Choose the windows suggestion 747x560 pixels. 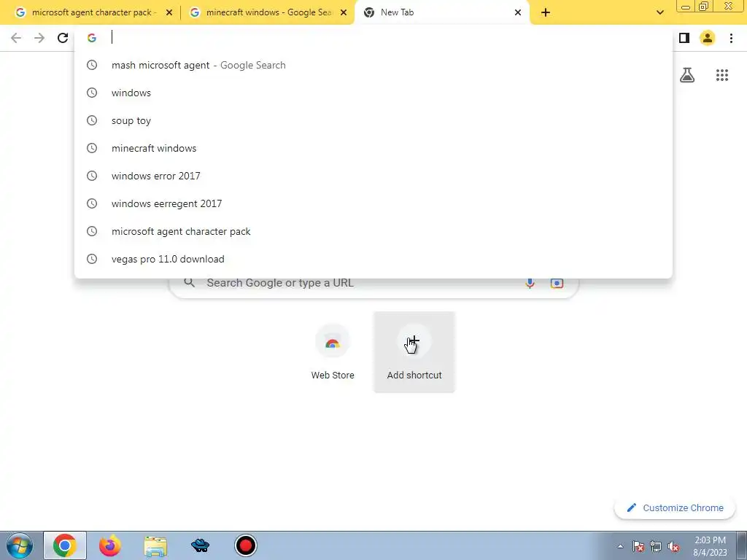pos(373,93)
